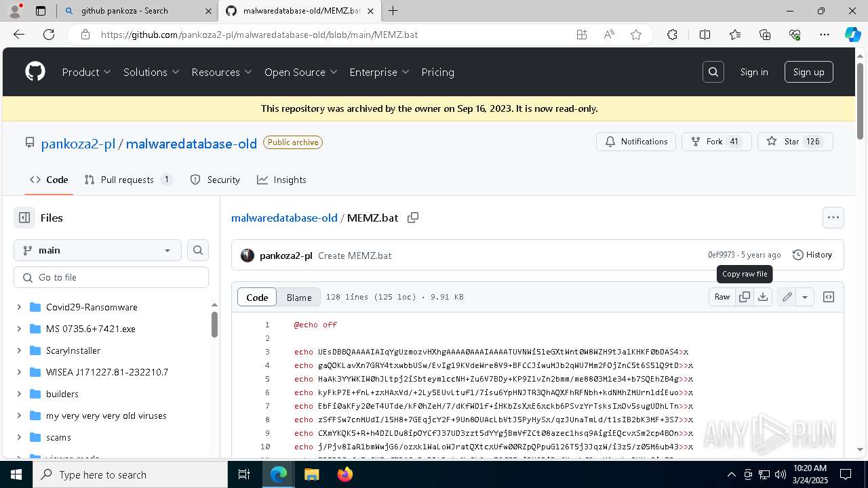Open pankoza2-pl owner profile link

pyautogui.click(x=78, y=144)
